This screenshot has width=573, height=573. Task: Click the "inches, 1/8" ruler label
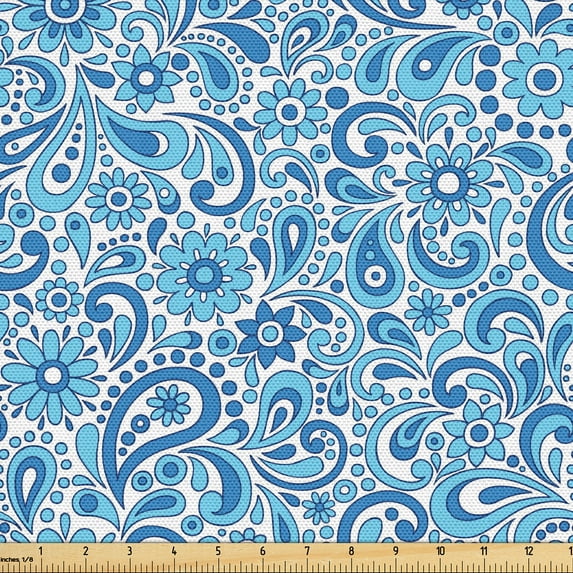pyautogui.click(x=16, y=559)
